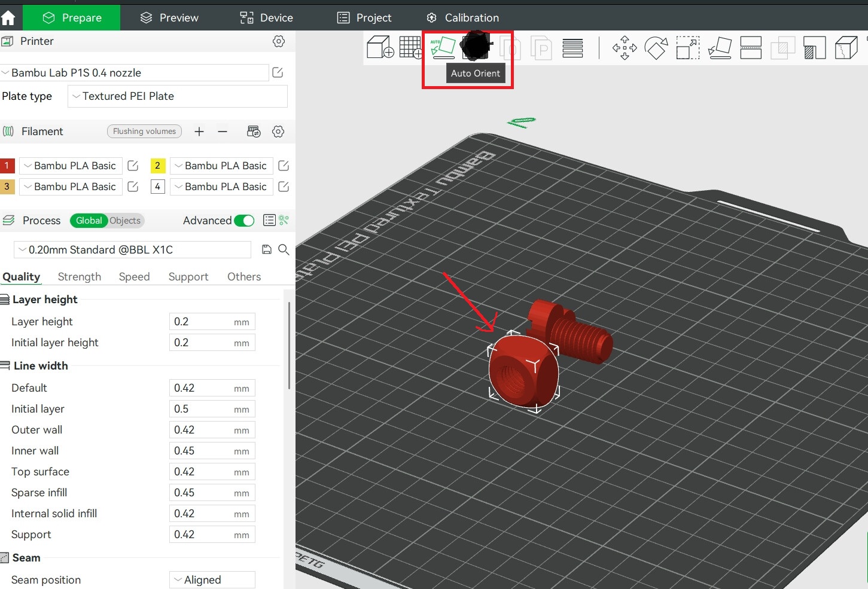Select the Quality settings tab
The width and height of the screenshot is (868, 589).
pyautogui.click(x=22, y=277)
